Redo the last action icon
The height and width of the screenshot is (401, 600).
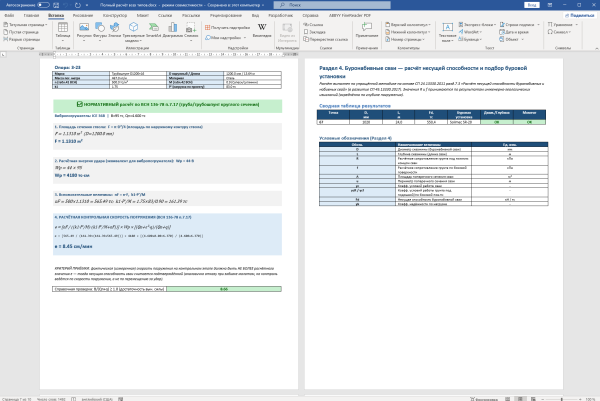78,5
